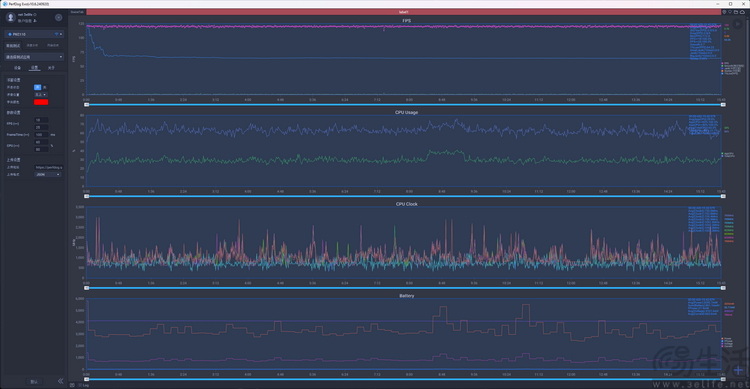Screen dimensions: 750x389
Task: Click the default button at bottom of left panel
Action: (34, 381)
